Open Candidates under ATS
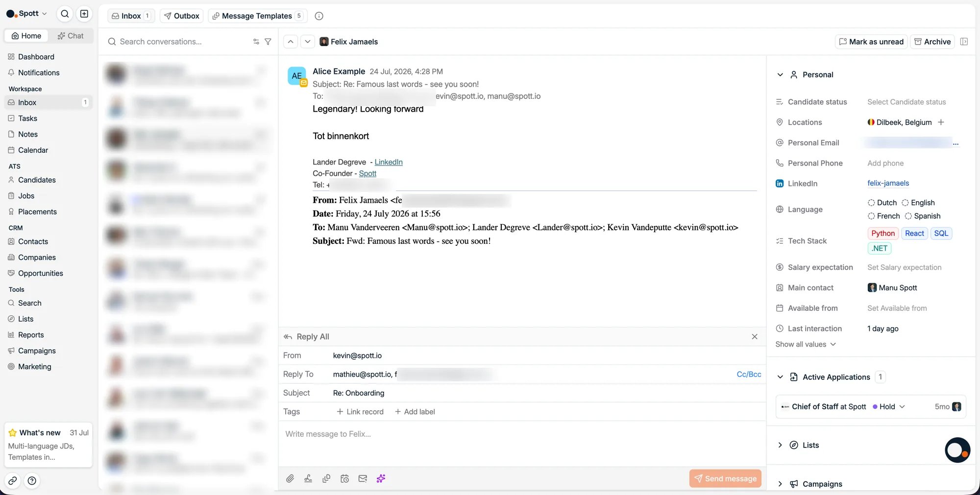 click(48, 180)
